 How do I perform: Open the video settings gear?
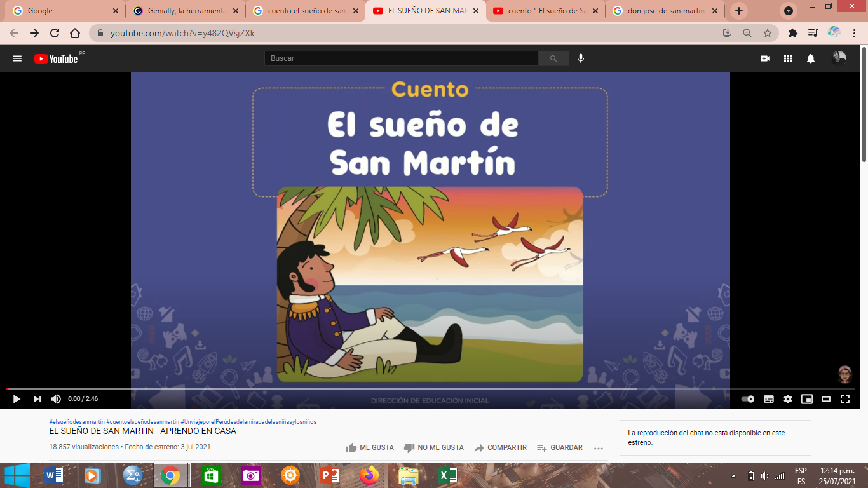(x=788, y=399)
